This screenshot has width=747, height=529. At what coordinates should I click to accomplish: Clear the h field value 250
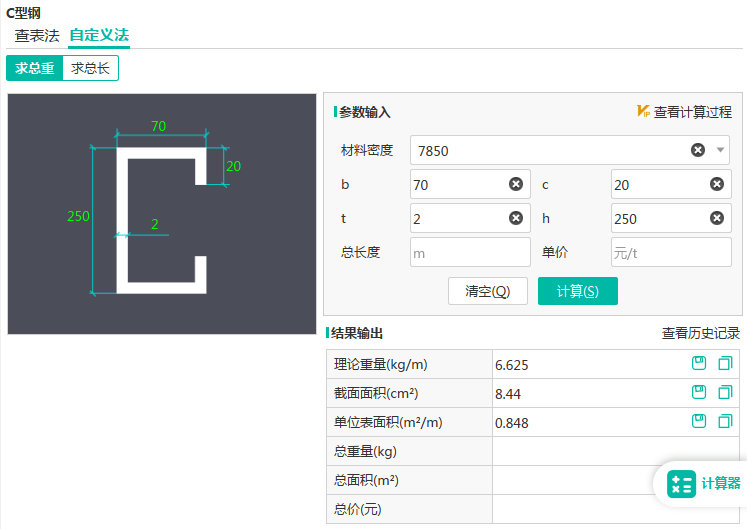pyautogui.click(x=717, y=218)
